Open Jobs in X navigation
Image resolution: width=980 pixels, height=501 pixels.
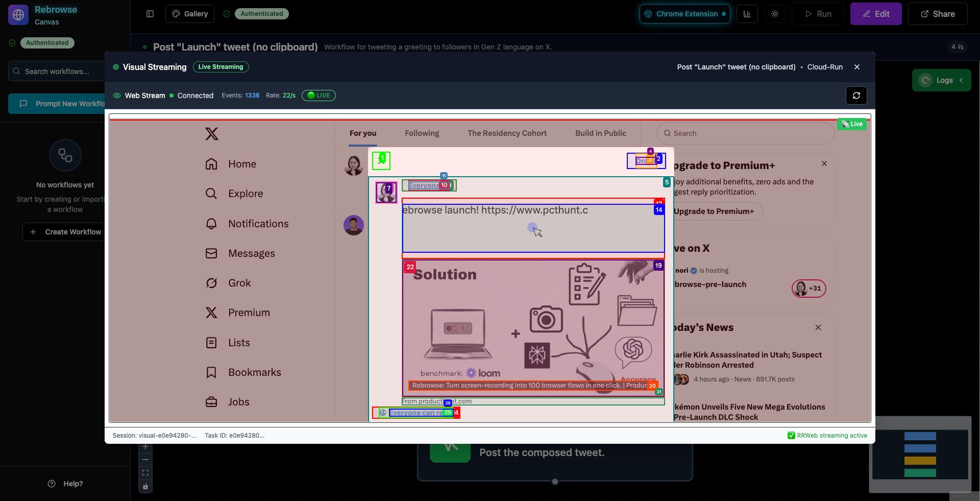click(x=227, y=402)
